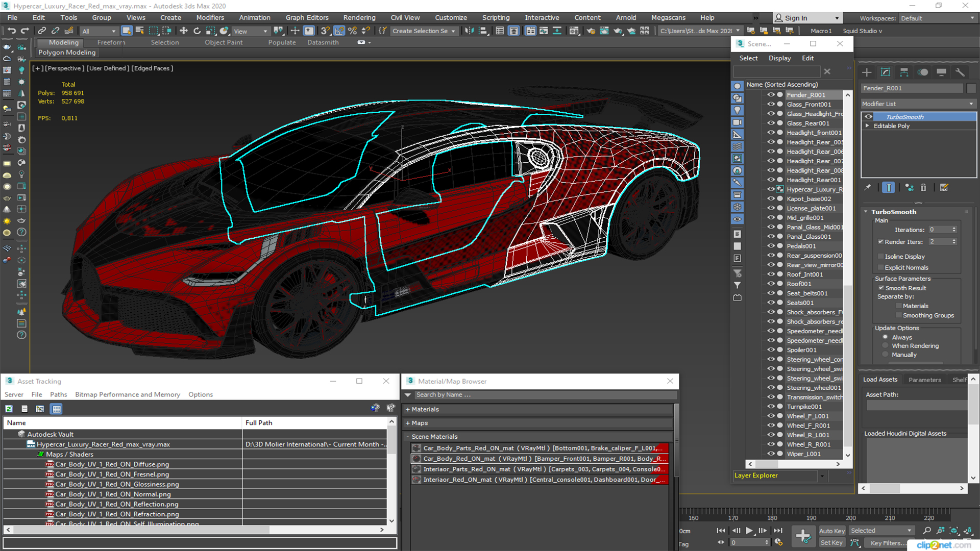Toggle the Angle Snap icon
Image resolution: width=980 pixels, height=551 pixels.
(339, 31)
